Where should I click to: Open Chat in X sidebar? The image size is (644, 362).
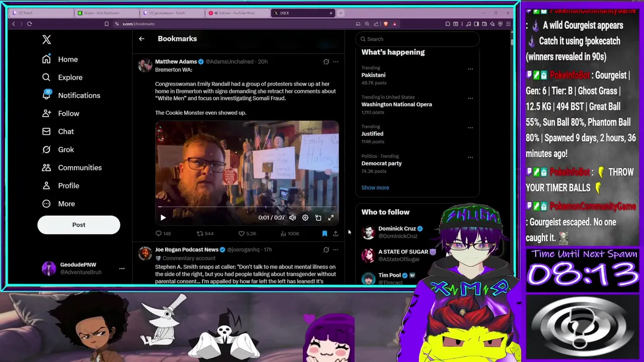tap(58, 132)
